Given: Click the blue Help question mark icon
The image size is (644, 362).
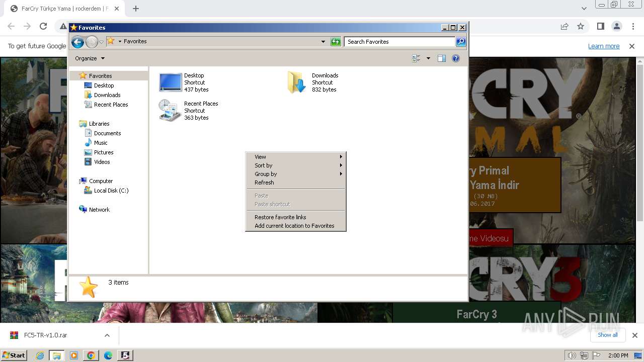Looking at the screenshot, I should 456,58.
